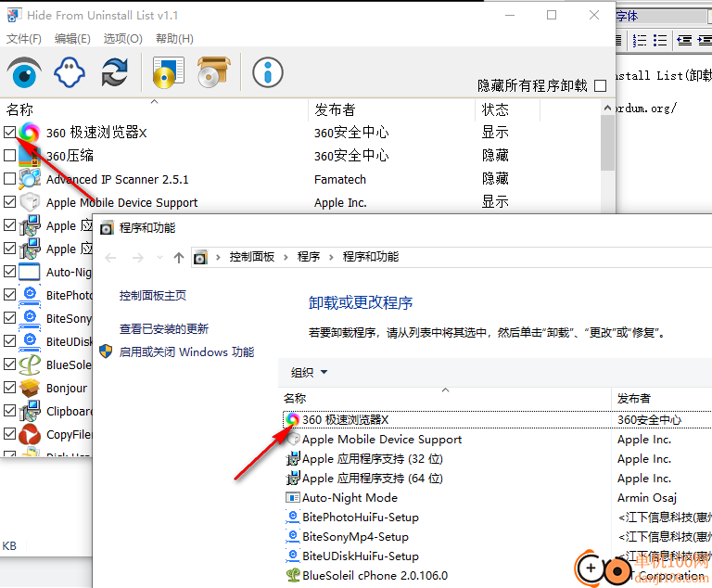712x588 pixels.
Task: Sort Hide list by 名称 column
Action: [x=155, y=109]
